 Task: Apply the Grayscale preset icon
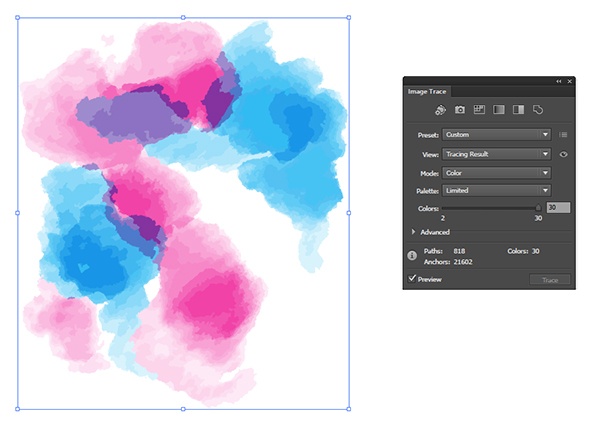[x=499, y=110]
